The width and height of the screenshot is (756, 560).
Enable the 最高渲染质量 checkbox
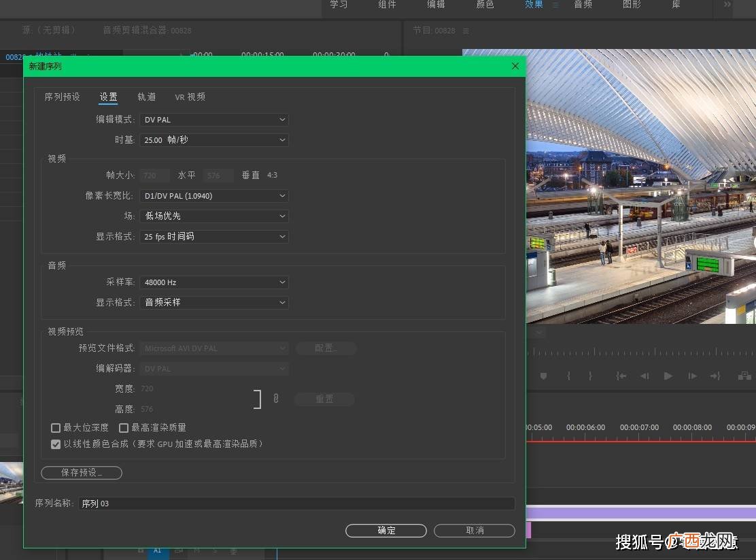(124, 428)
